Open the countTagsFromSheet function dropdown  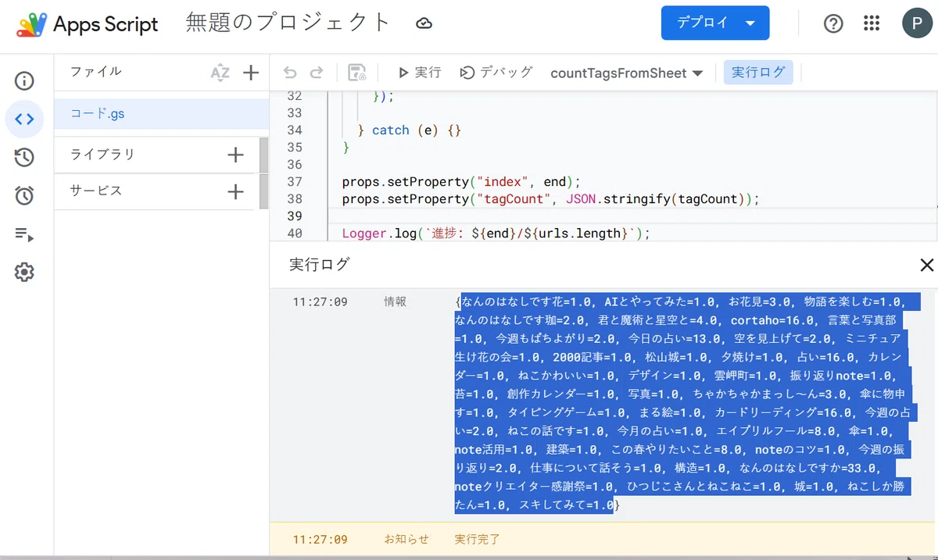[627, 73]
